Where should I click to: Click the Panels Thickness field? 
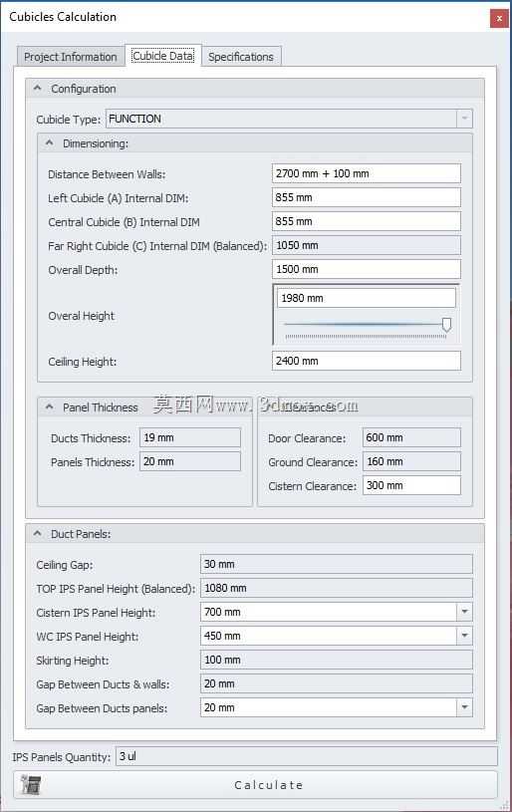190,461
